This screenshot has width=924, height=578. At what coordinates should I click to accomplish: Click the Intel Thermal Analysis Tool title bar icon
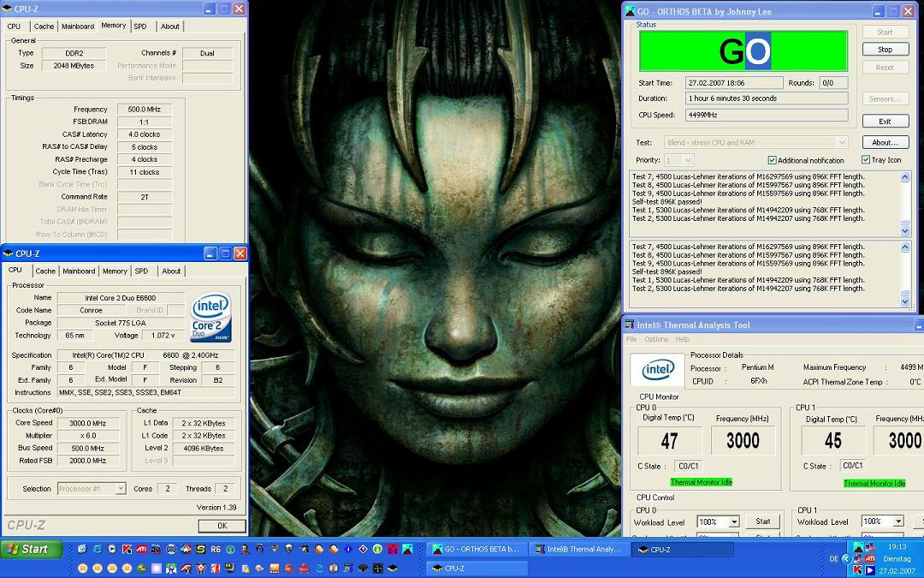coord(630,325)
